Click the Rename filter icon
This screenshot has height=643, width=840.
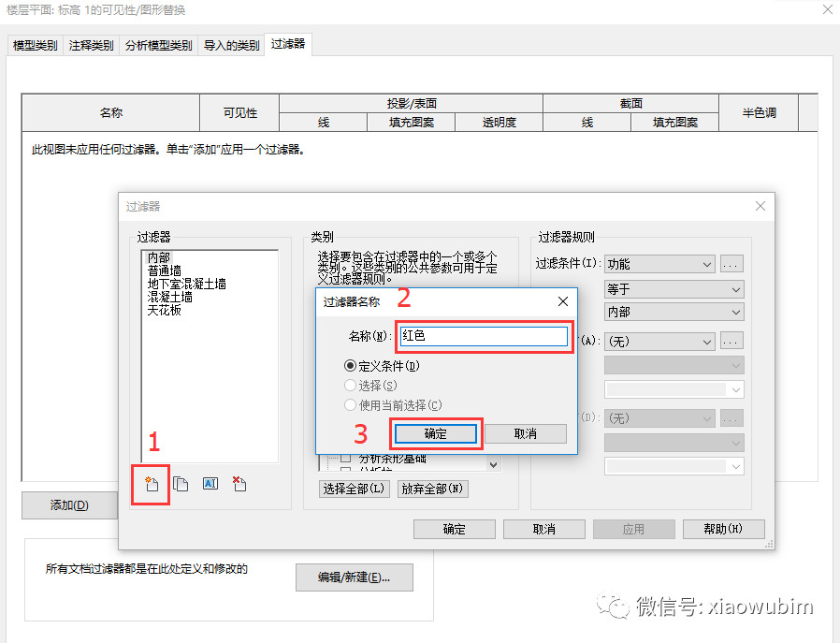pos(210,484)
